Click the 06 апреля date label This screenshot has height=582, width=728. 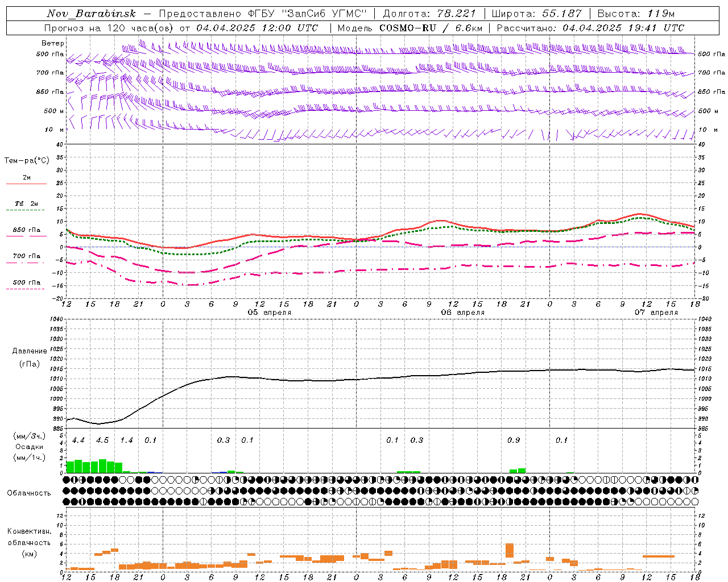pos(463,313)
